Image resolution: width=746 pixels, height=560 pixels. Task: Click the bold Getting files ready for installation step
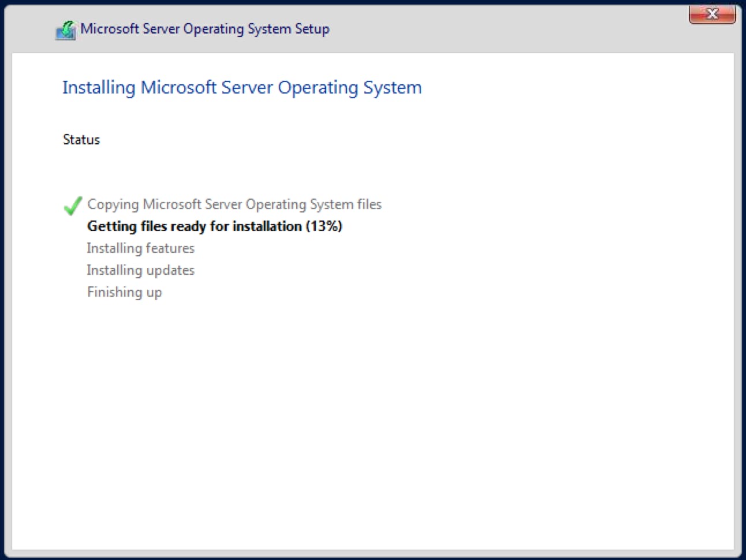coord(214,226)
